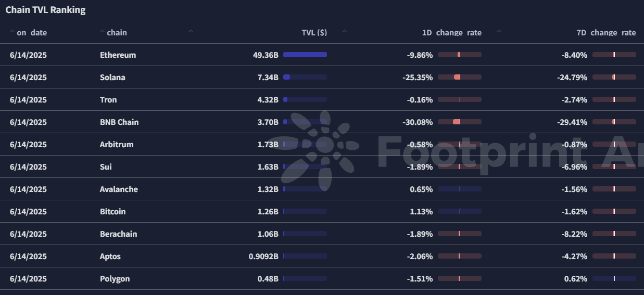Open the Ethereum chain entry
Screen dimensions: 644x295
click(118, 55)
